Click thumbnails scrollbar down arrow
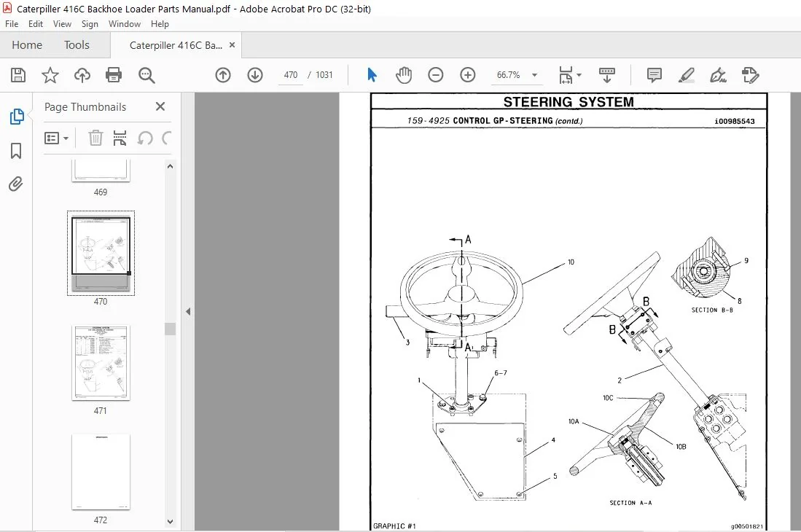801x532 pixels. (x=170, y=521)
